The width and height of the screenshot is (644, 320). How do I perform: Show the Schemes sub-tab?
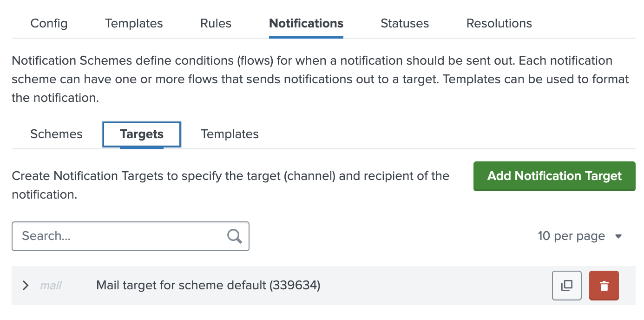(x=56, y=134)
